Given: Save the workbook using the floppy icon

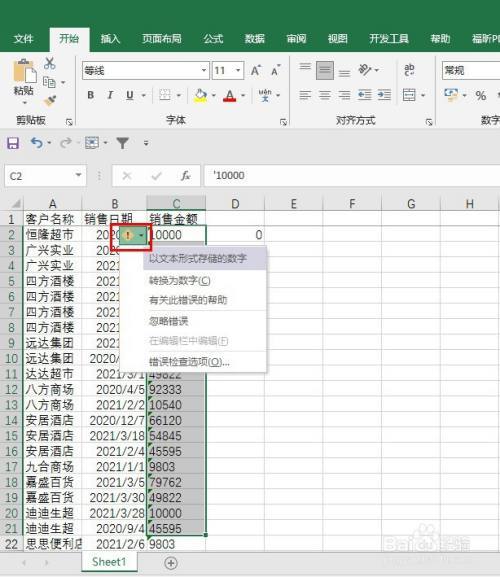Looking at the screenshot, I should (13, 143).
